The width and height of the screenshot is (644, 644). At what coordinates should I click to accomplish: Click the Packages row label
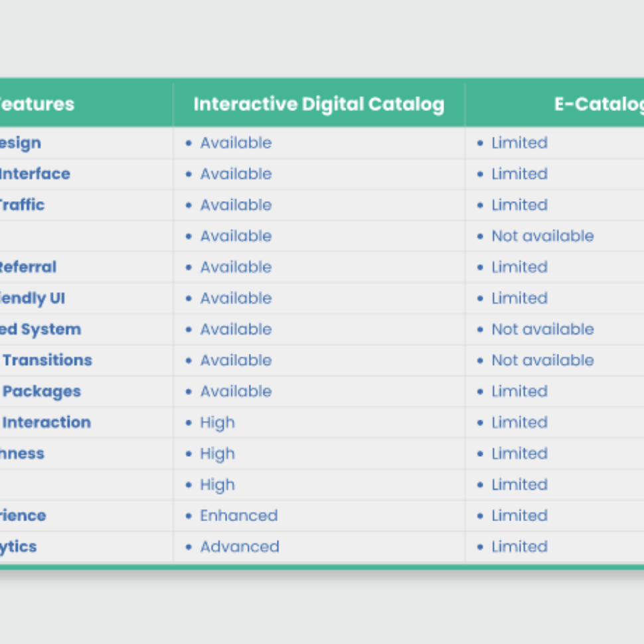click(41, 392)
